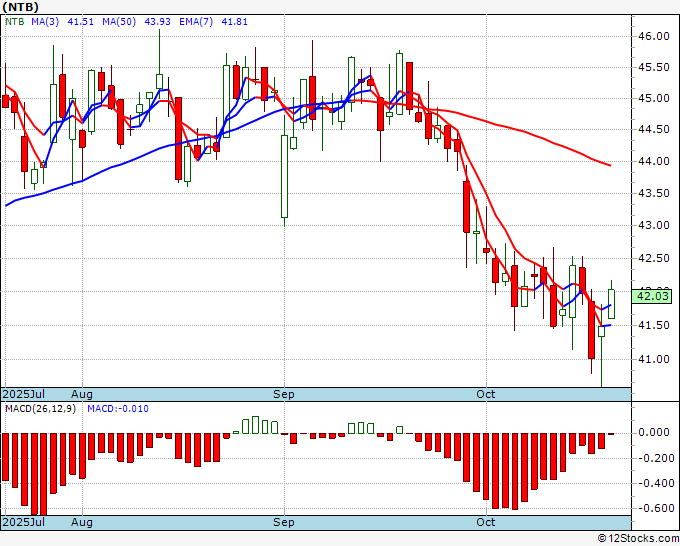Click the 44.50 price axis label
The height and width of the screenshot is (546, 680).
tap(654, 129)
